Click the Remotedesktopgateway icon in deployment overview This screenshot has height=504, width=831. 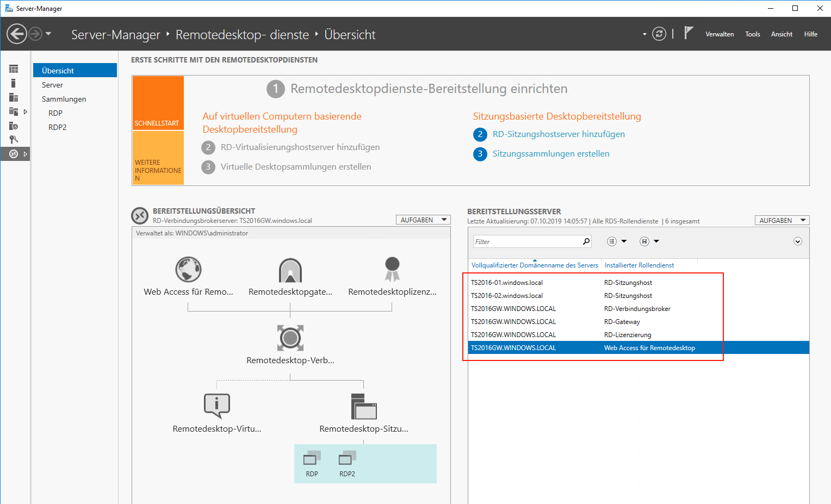[x=290, y=270]
